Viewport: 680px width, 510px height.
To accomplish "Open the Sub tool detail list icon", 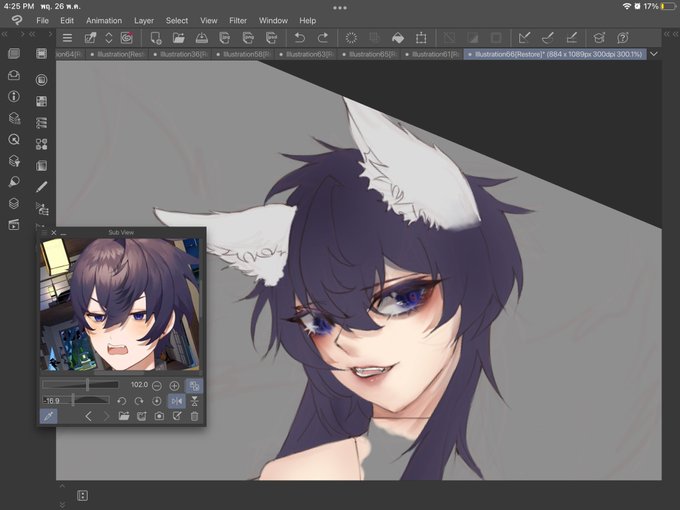I will click(42, 123).
